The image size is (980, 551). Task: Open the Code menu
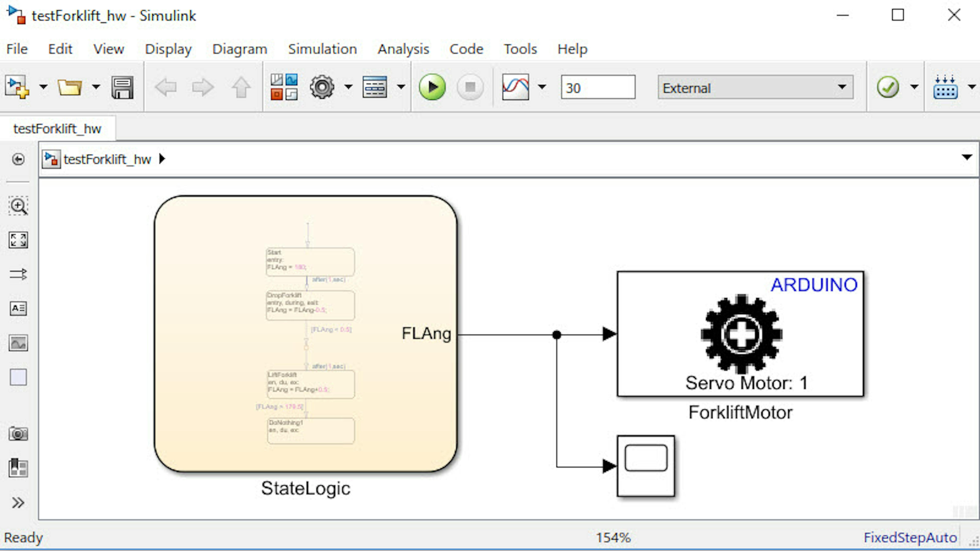point(466,49)
